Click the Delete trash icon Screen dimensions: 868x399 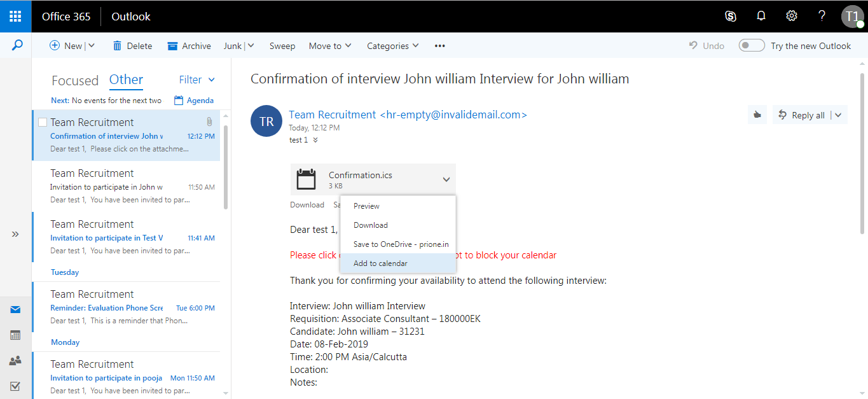(117, 46)
